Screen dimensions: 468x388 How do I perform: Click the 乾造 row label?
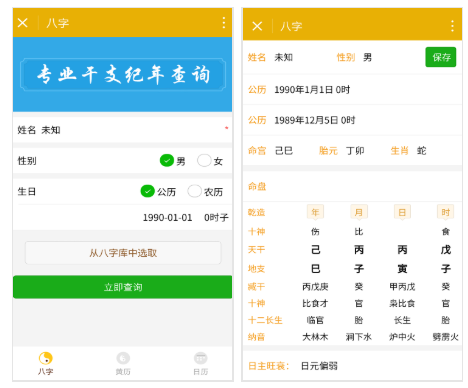tap(256, 212)
